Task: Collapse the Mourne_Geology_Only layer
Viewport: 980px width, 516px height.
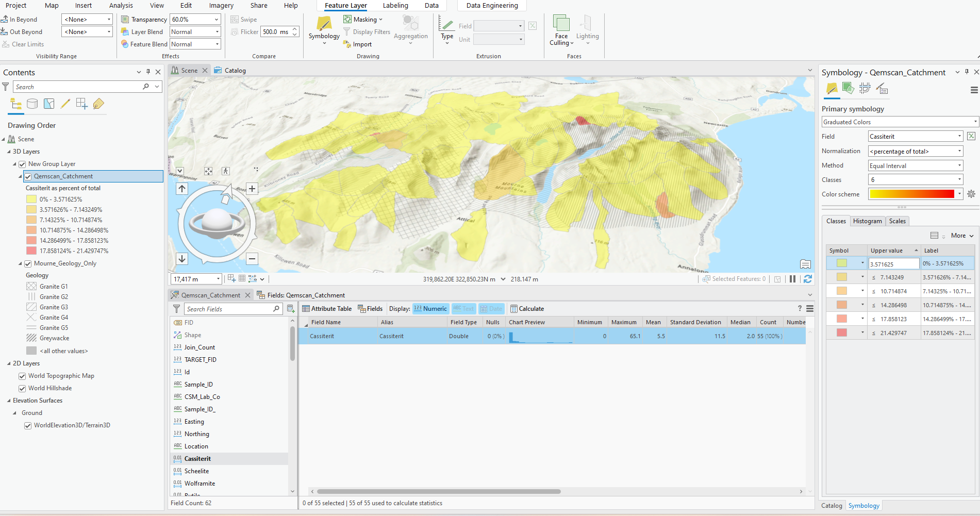Action: pos(20,264)
